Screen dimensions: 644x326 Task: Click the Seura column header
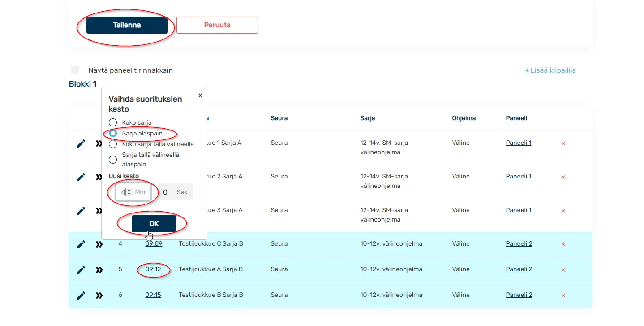tap(279, 118)
